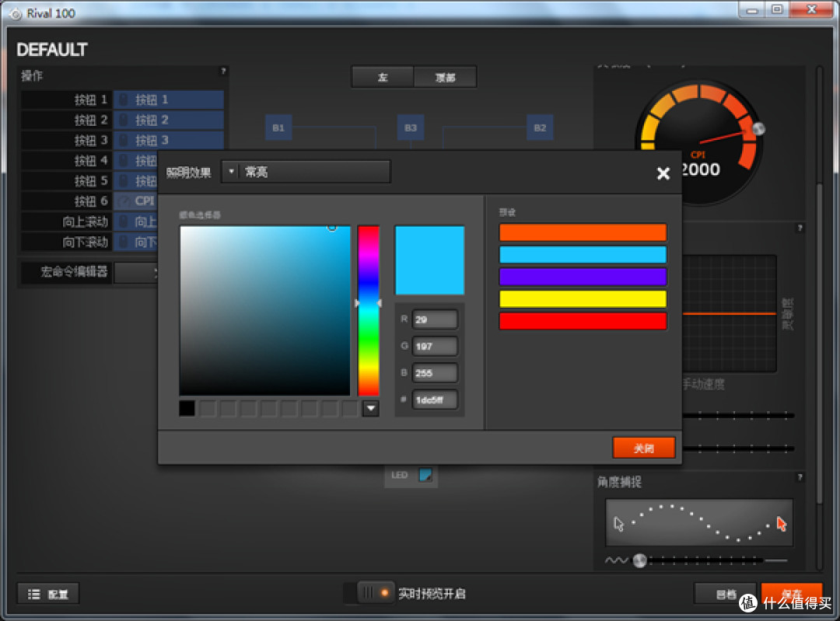Select the purple preset color bar
Screen dimensions: 840x621
pyautogui.click(x=583, y=277)
